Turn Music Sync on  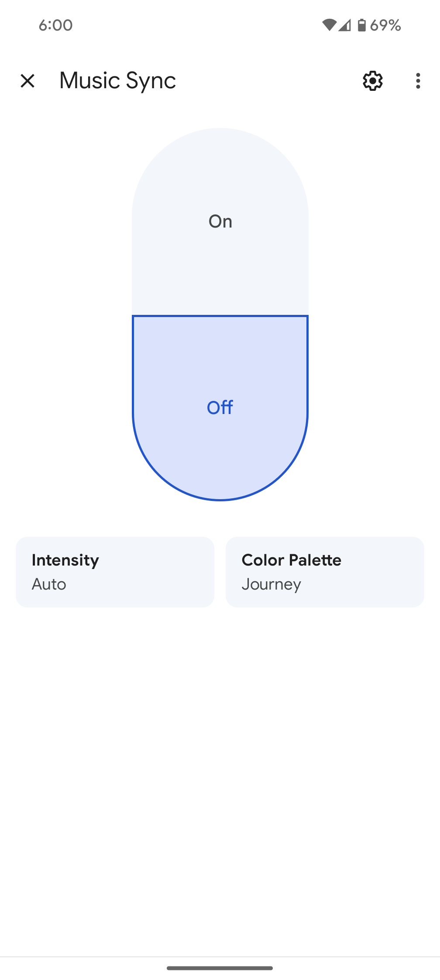[220, 222]
